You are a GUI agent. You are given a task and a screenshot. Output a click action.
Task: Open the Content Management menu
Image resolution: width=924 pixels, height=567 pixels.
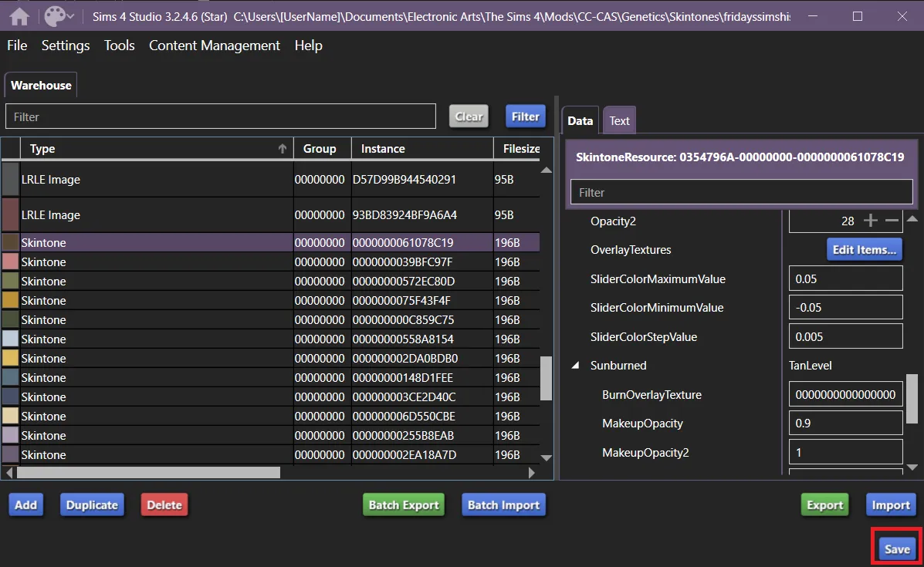click(x=214, y=46)
